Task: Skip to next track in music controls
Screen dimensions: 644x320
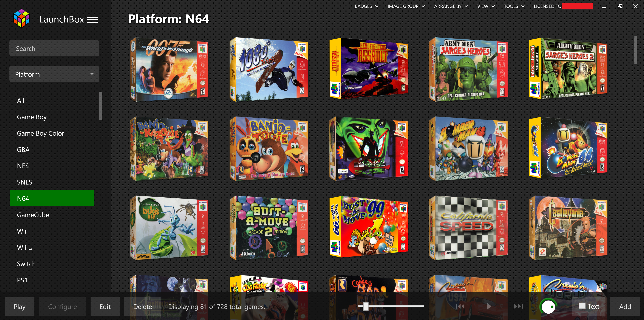Action: pos(518,306)
